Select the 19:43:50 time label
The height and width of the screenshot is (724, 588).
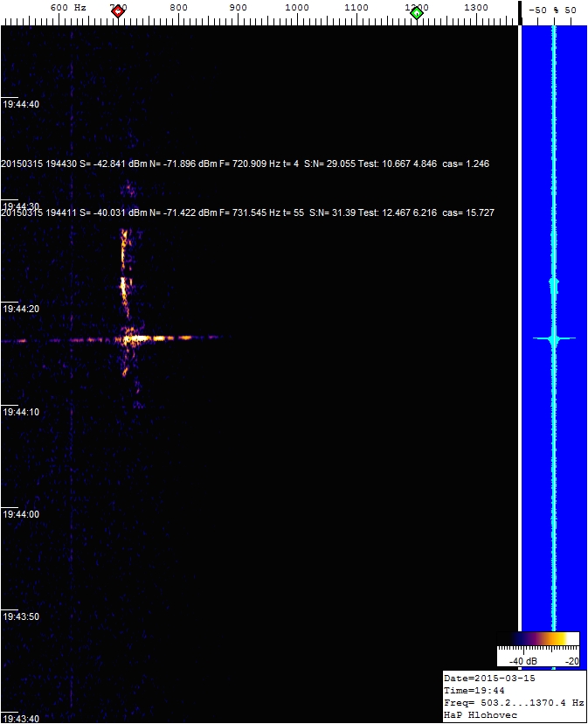21,616
